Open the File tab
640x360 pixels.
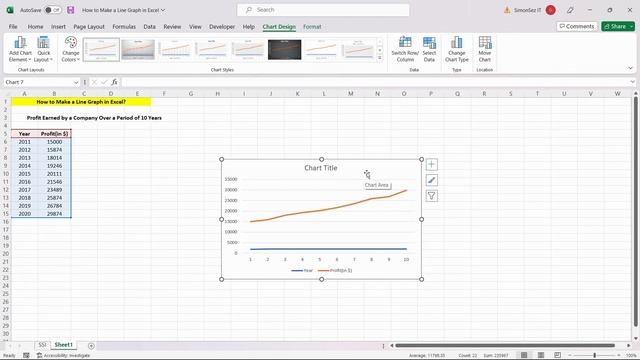(x=13, y=27)
